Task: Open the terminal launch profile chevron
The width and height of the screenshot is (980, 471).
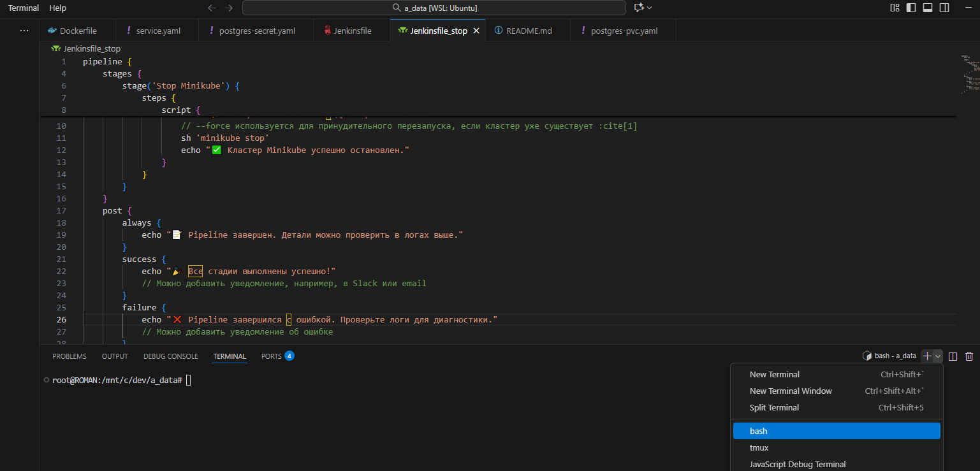Action: pyautogui.click(x=936, y=356)
